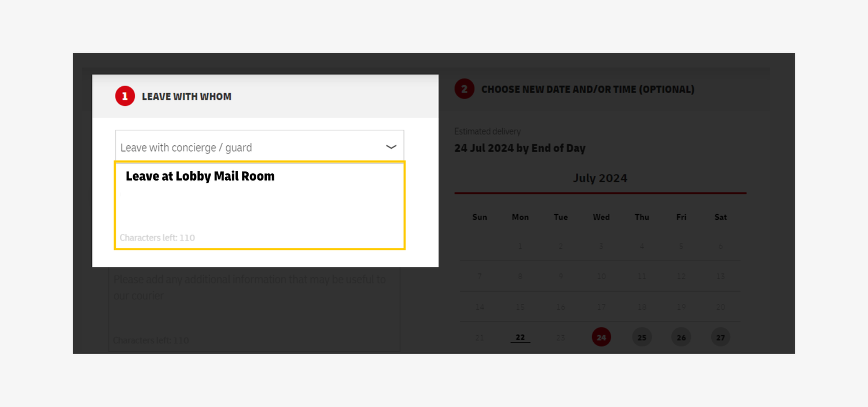Click the red step 1 circle icon
The height and width of the screenshot is (407, 868).
[125, 96]
